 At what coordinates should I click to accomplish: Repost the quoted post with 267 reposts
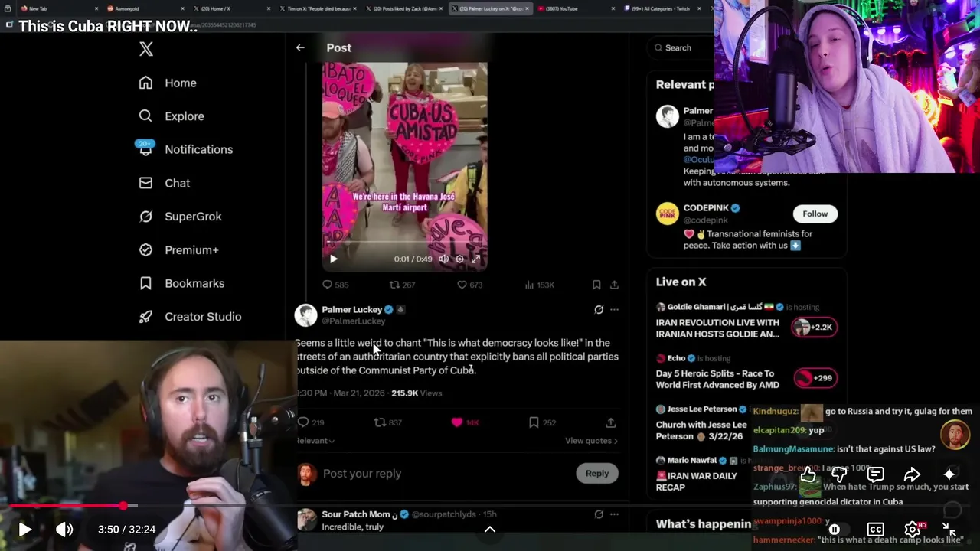pos(402,285)
